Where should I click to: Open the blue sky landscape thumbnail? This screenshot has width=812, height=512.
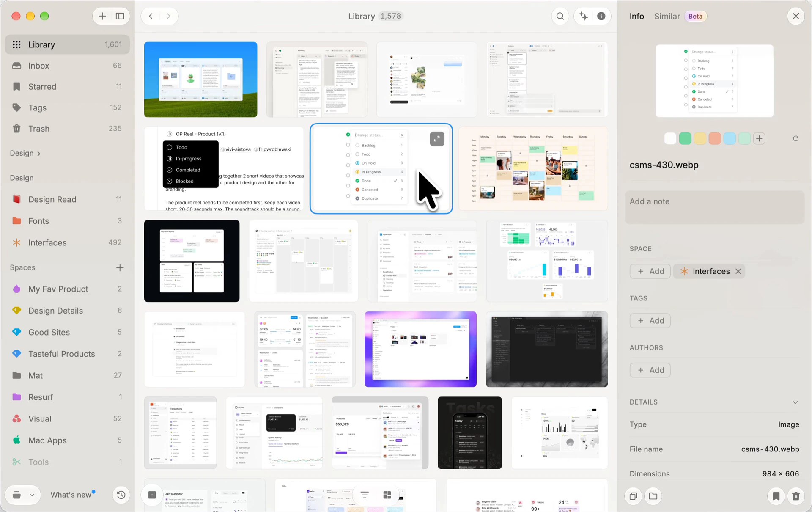[x=200, y=79]
